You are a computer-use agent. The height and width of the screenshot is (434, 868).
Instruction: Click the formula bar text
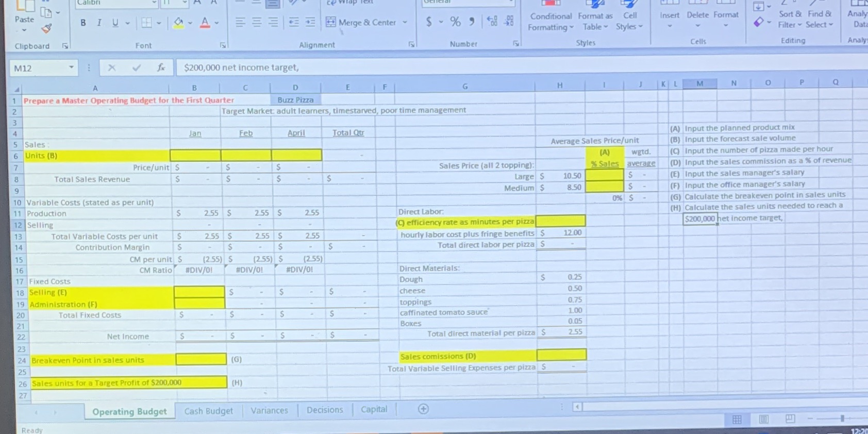tap(241, 68)
